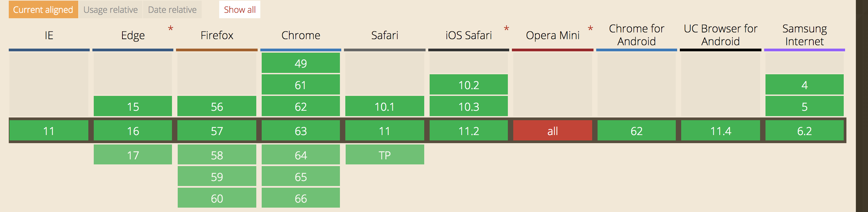Choose Chrome version 49 cell
This screenshot has height=212, width=868.
coord(301,63)
